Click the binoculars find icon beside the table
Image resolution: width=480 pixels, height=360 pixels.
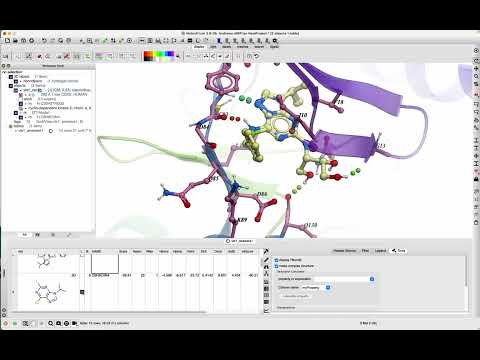[x=266, y=267]
